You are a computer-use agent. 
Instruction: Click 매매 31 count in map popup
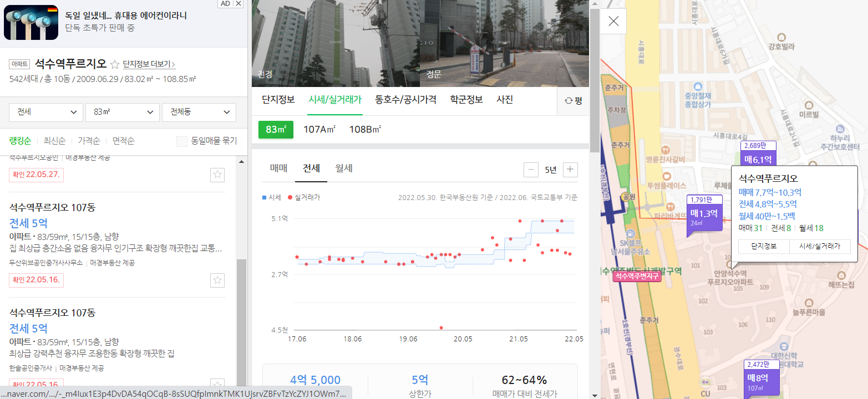pyautogui.click(x=750, y=228)
